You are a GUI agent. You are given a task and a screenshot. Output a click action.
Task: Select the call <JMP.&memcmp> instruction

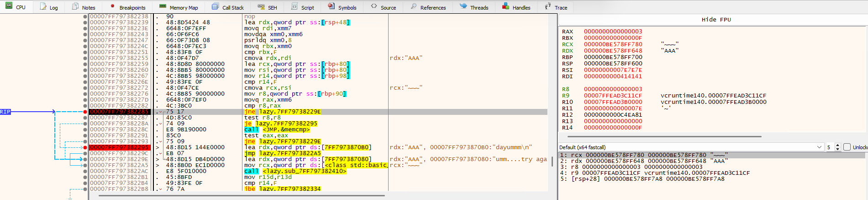pyautogui.click(x=277, y=130)
